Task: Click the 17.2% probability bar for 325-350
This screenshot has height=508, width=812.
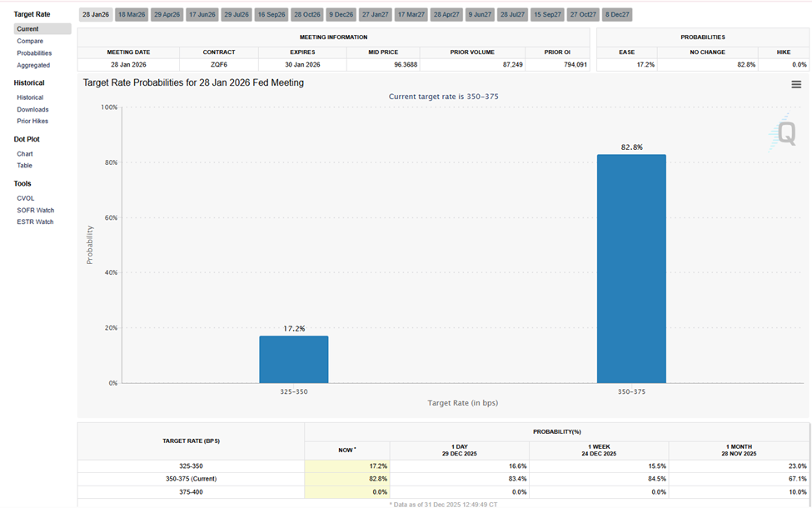Action: coord(294,358)
